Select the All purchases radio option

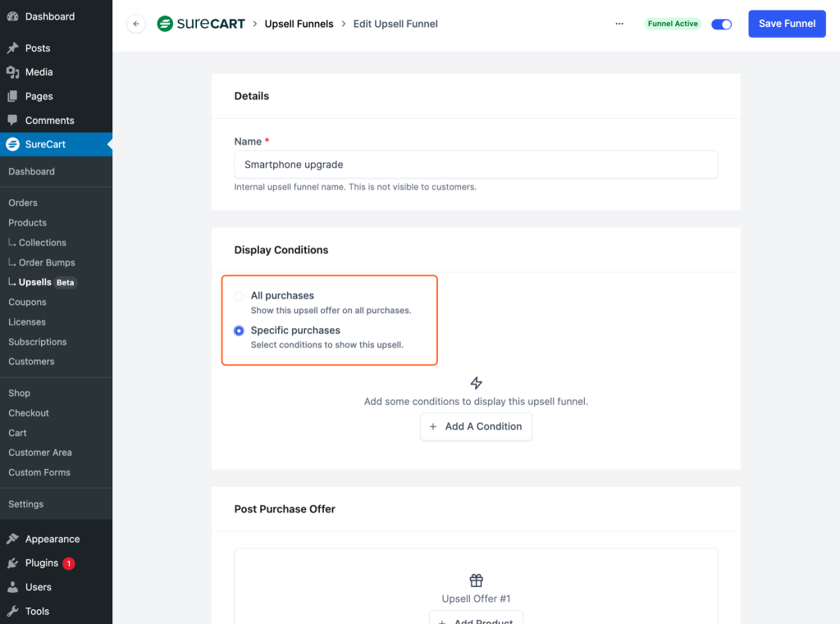pos(239,296)
